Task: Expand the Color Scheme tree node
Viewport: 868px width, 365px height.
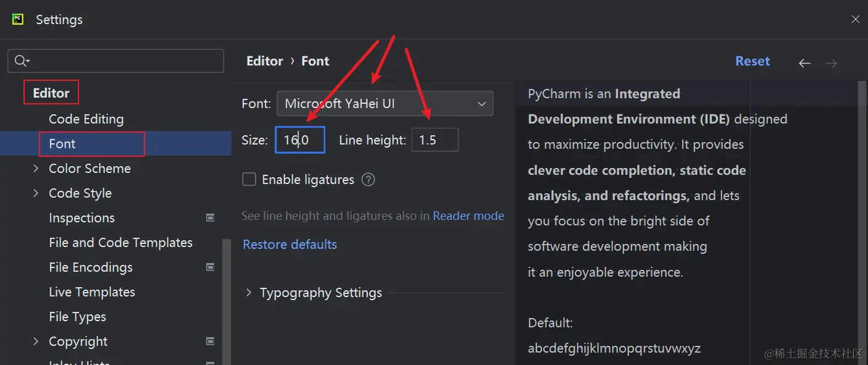Action: (x=36, y=169)
